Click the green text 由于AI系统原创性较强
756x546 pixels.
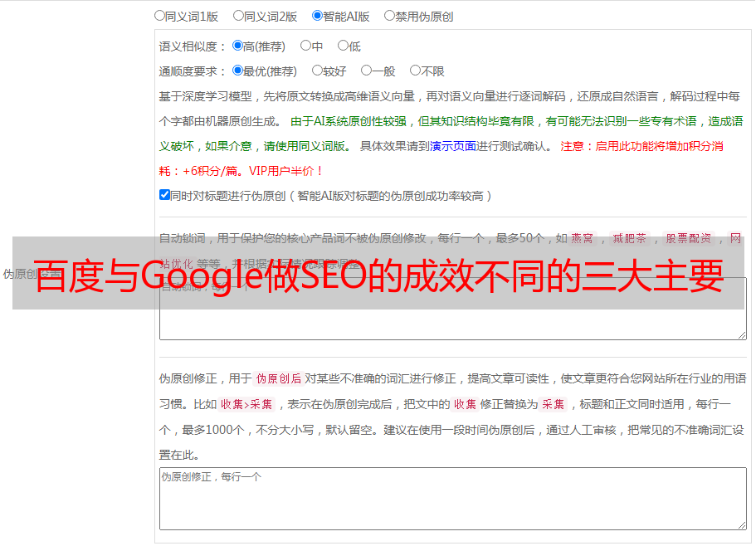pos(349,121)
